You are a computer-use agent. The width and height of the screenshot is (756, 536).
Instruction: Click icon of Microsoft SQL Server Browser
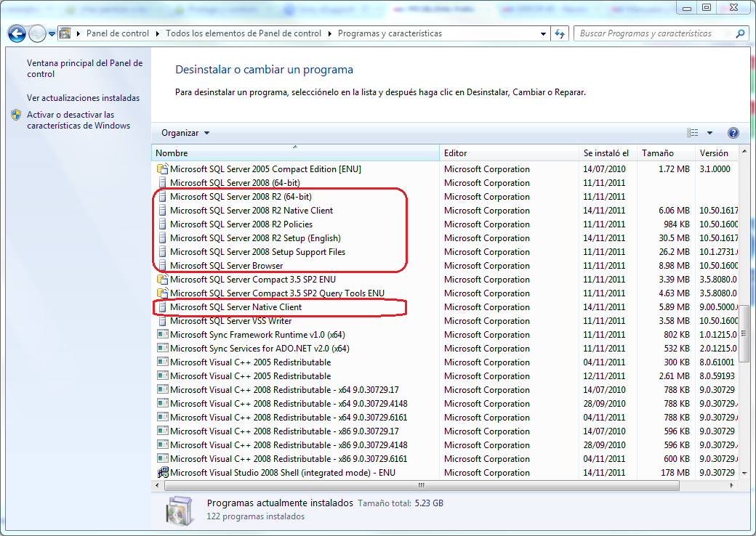[x=163, y=266]
